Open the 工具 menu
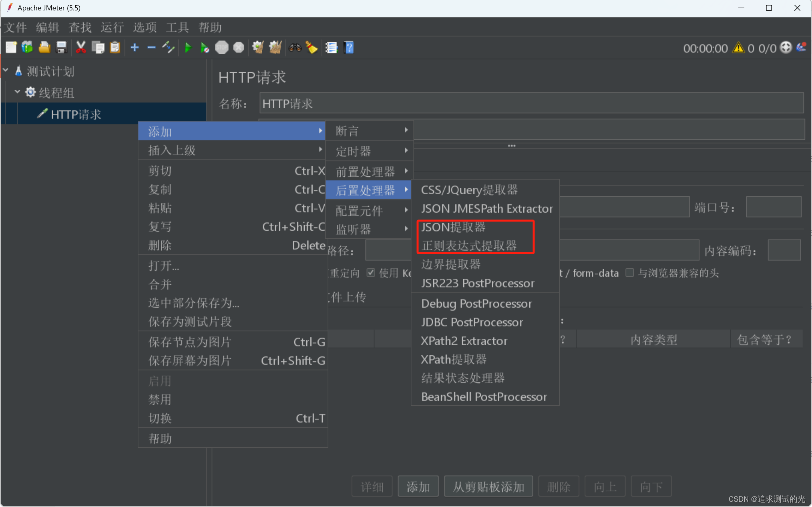Screen dimensions: 812x507 click(177, 27)
